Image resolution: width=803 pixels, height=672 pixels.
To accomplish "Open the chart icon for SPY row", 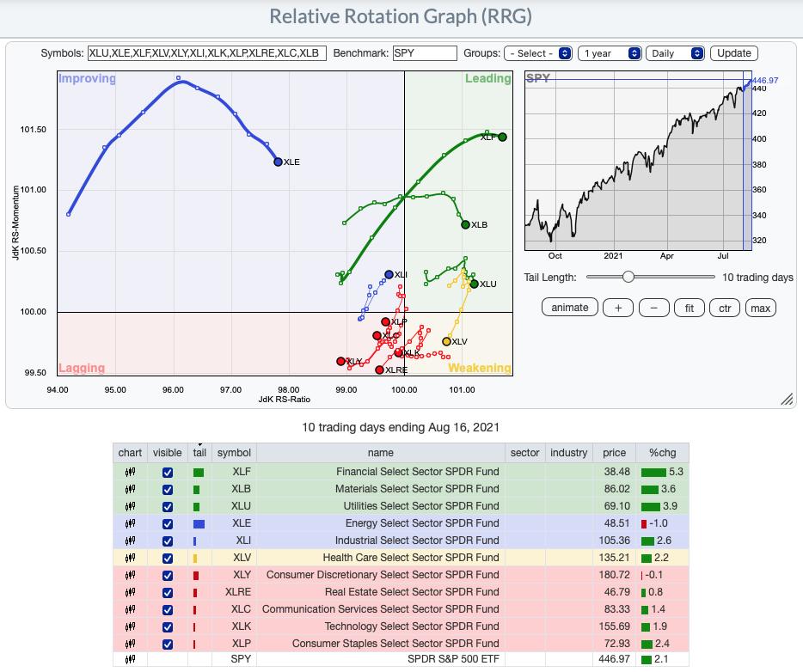I will point(130,659).
